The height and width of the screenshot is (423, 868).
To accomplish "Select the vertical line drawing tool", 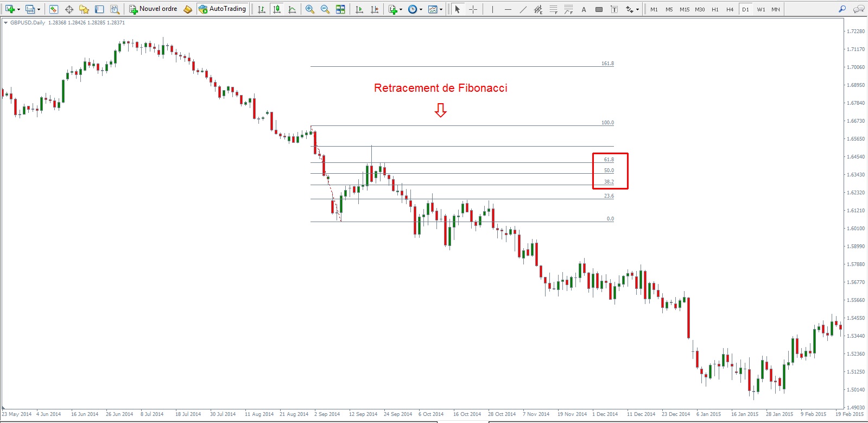I will pos(492,9).
